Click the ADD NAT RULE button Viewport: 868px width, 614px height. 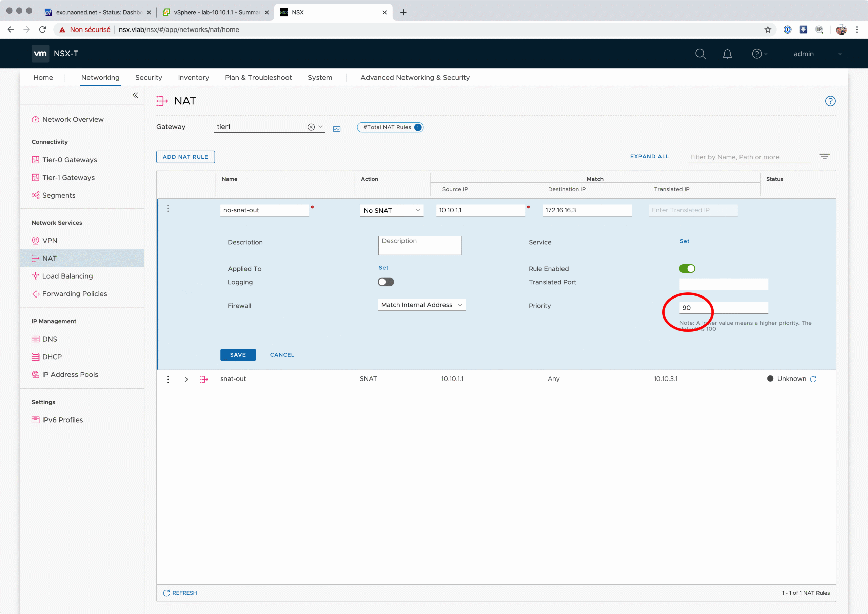[185, 157]
